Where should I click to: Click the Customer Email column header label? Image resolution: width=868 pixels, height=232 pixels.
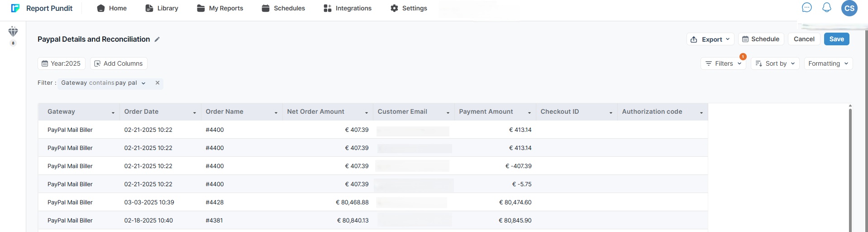(402, 111)
